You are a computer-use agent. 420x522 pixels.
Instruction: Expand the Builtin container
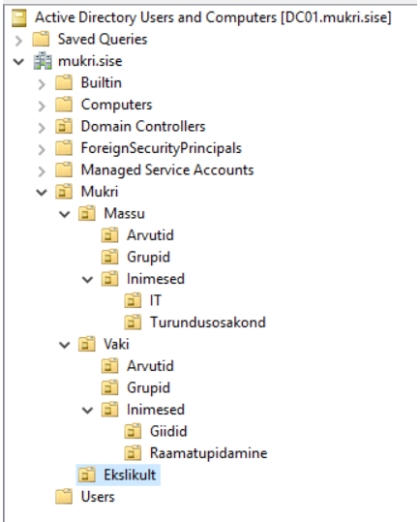tap(42, 84)
